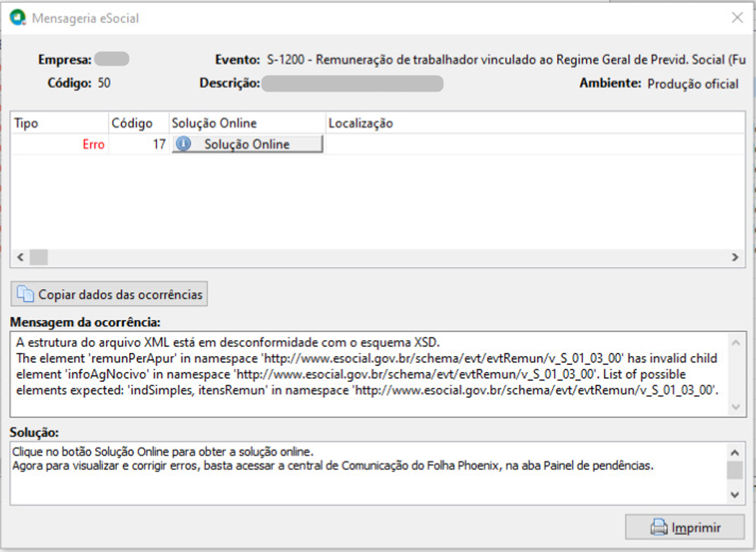Click the S-1200 Evento description text
The height and width of the screenshot is (552, 756).
(506, 60)
